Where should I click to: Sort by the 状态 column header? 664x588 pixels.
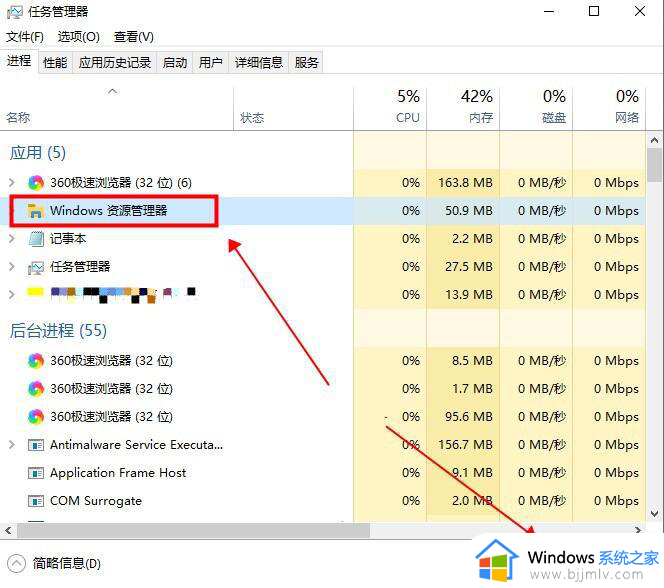click(293, 109)
